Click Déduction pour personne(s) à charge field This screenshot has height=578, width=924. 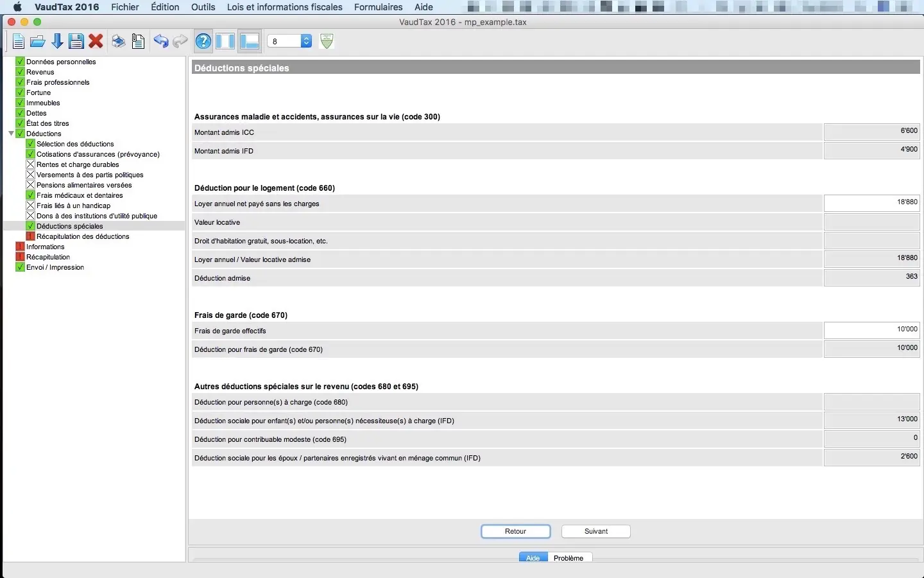coord(872,401)
